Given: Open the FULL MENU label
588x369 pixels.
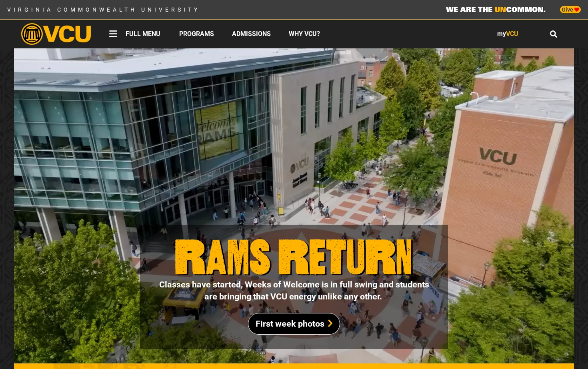Looking at the screenshot, I should click(143, 34).
